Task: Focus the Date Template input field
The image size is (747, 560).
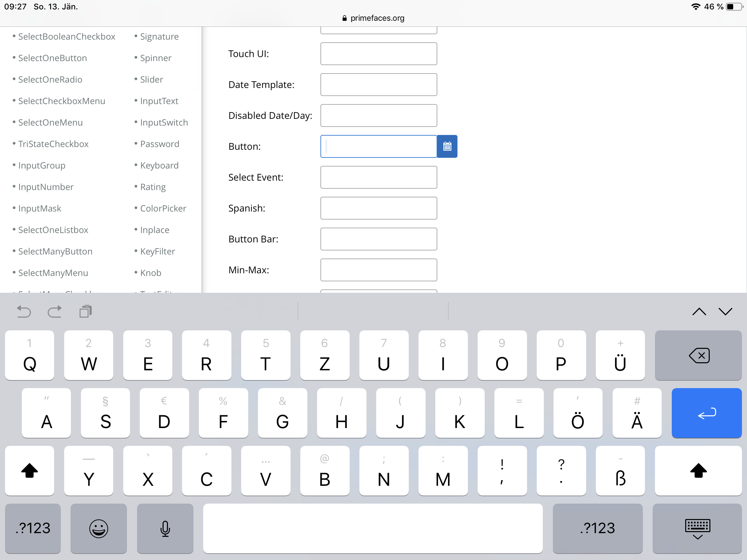Action: [379, 84]
